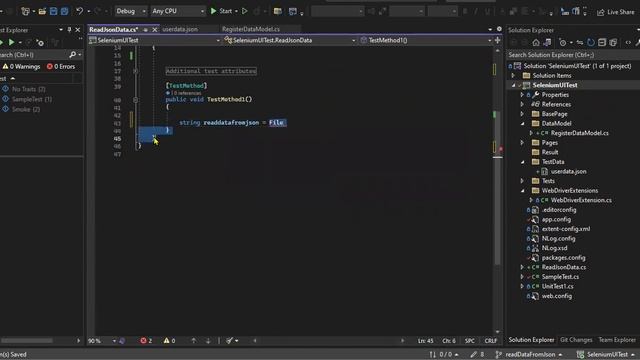The image size is (640, 360).
Task: Toggle the 0 Warnings filter
Action: tap(21, 66)
